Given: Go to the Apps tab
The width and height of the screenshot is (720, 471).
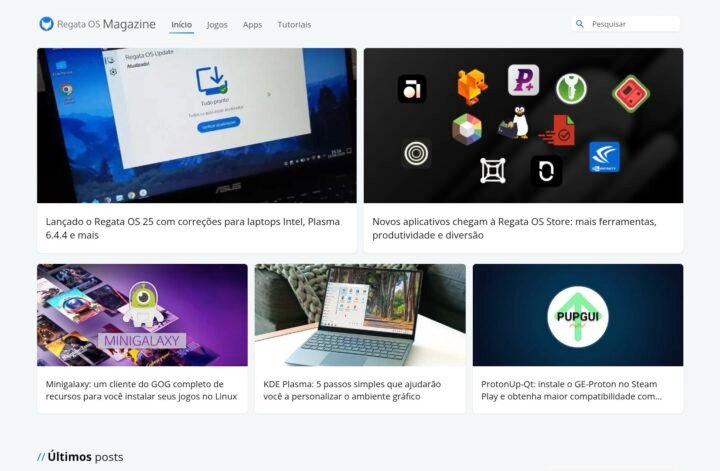Looking at the screenshot, I should [252, 24].
